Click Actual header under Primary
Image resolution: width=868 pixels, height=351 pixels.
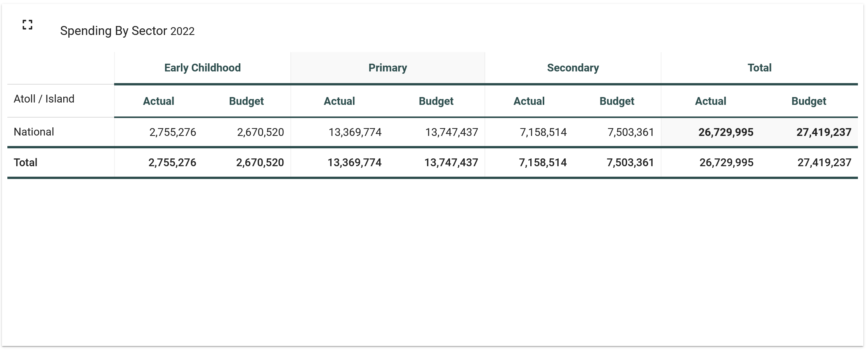click(x=339, y=101)
